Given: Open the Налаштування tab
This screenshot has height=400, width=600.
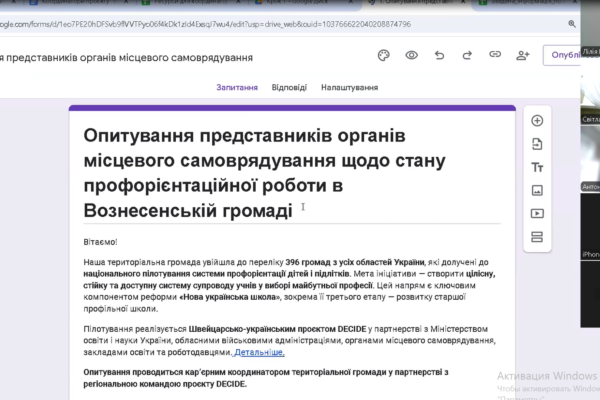Looking at the screenshot, I should (349, 87).
